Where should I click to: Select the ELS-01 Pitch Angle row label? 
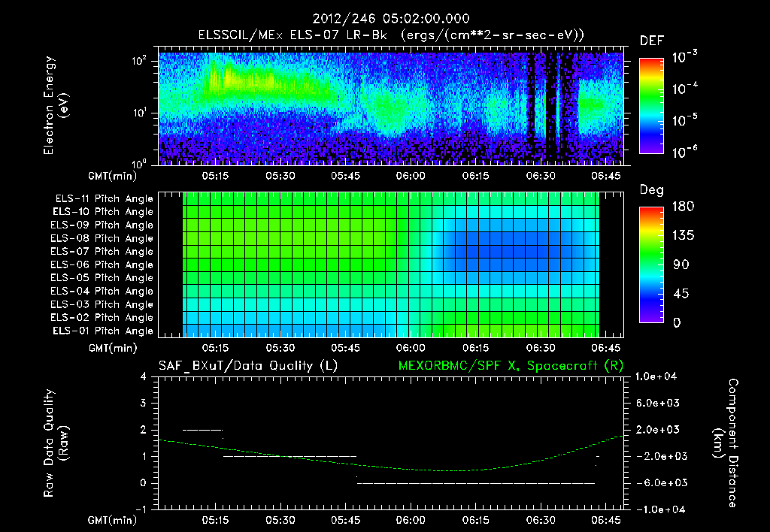102,331
